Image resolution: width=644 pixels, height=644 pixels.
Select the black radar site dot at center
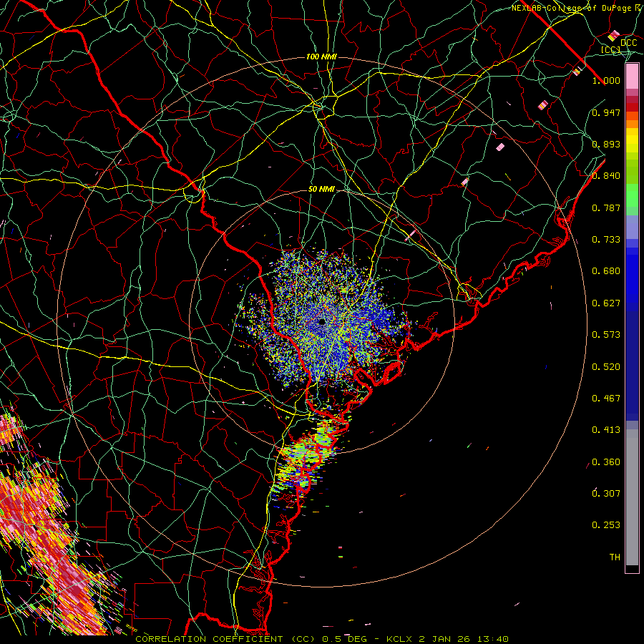click(322, 322)
